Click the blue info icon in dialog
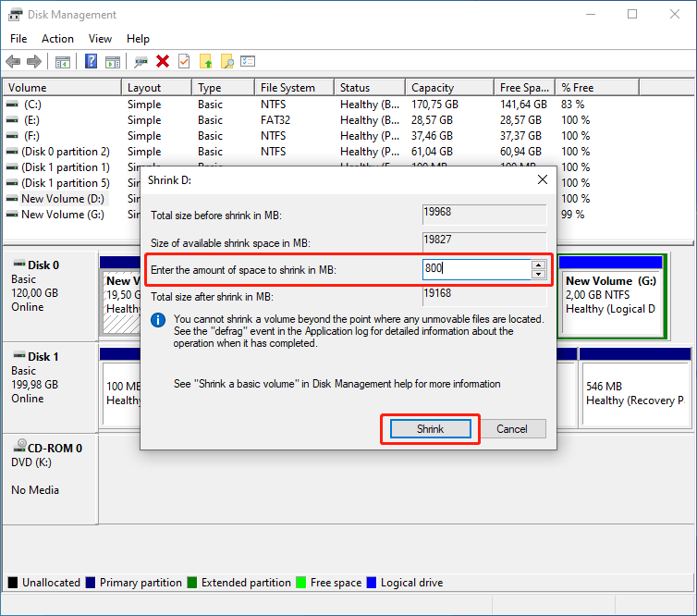The height and width of the screenshot is (616, 697). coord(158,320)
